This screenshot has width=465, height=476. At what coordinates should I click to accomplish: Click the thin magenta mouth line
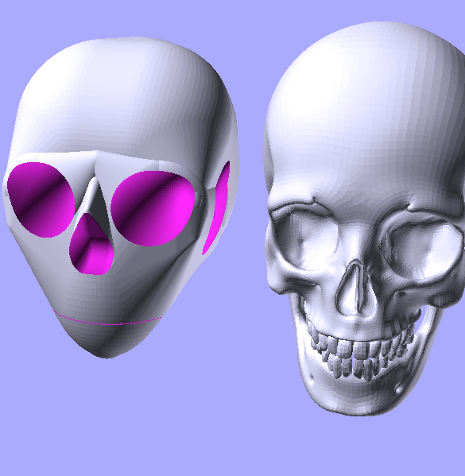coord(108,320)
